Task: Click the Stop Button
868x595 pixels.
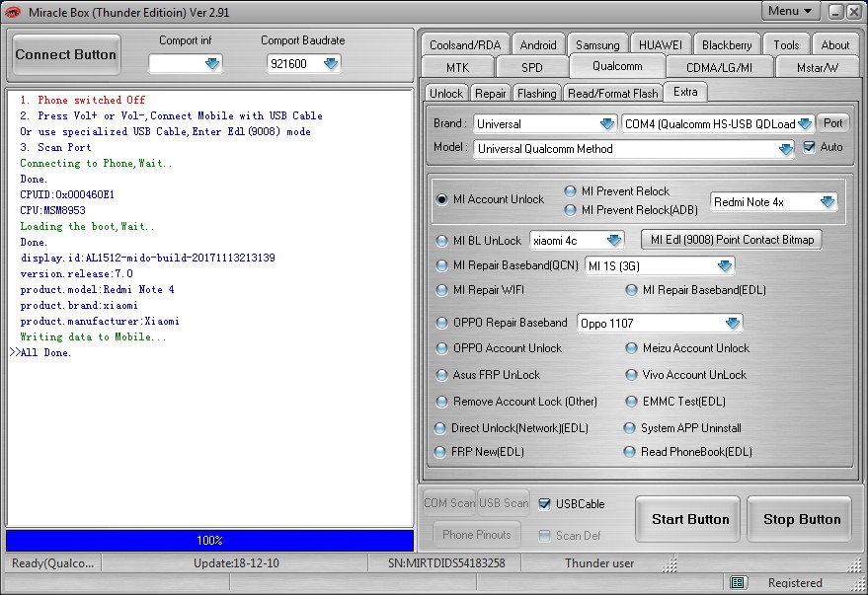Action: [x=800, y=519]
